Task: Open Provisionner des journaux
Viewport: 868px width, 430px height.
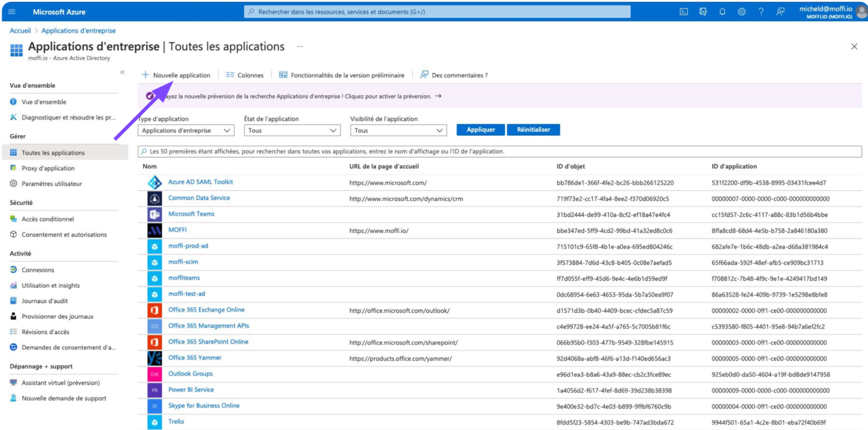Action: point(57,316)
